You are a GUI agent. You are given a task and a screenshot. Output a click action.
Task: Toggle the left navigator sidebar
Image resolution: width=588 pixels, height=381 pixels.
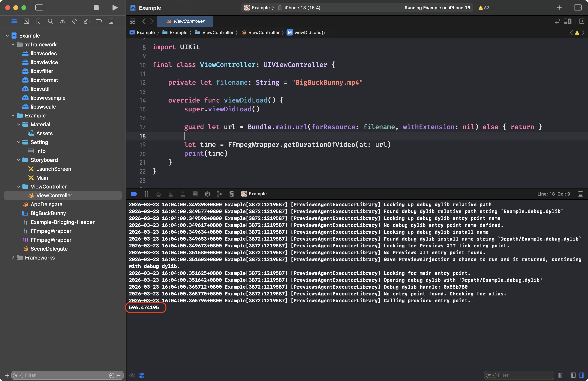(x=39, y=8)
